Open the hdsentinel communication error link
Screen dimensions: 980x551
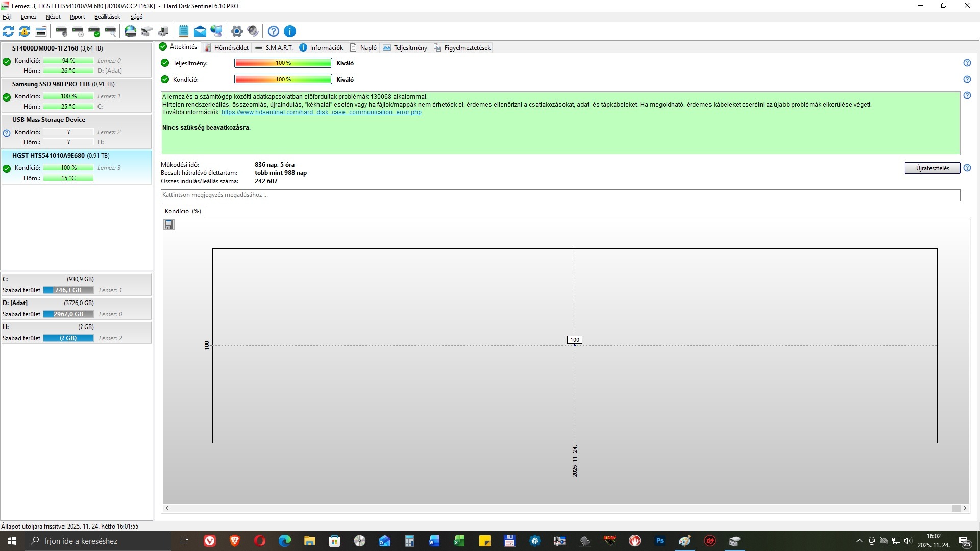click(321, 112)
